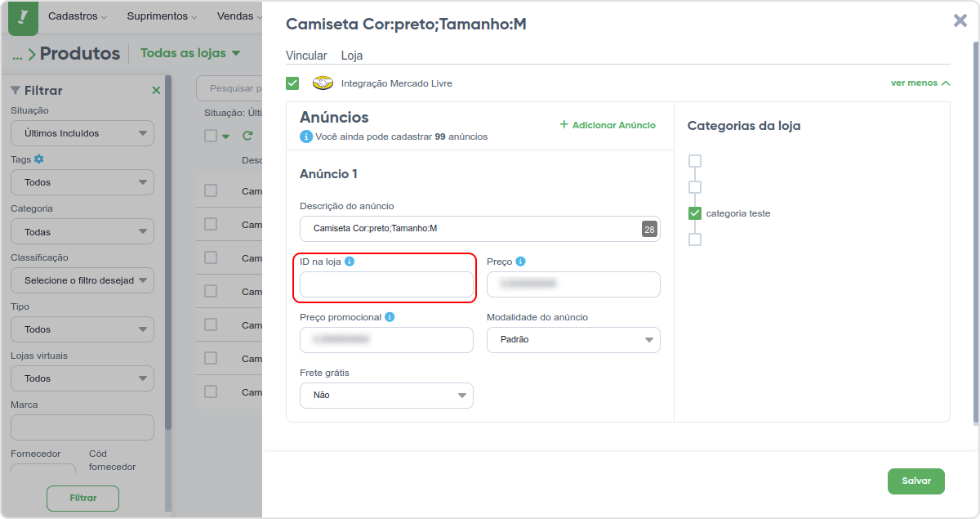Open the Modalidade do anúncio dropdown
The height and width of the screenshot is (519, 980).
click(x=573, y=339)
